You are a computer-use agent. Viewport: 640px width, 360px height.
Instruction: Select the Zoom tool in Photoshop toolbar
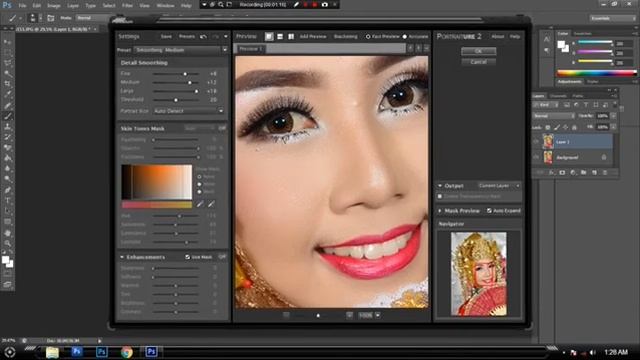[x=7, y=244]
